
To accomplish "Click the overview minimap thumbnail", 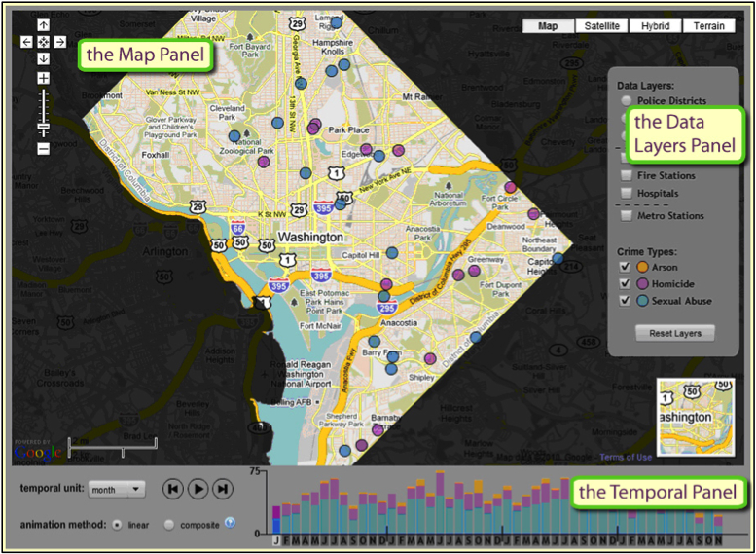I will [692, 417].
